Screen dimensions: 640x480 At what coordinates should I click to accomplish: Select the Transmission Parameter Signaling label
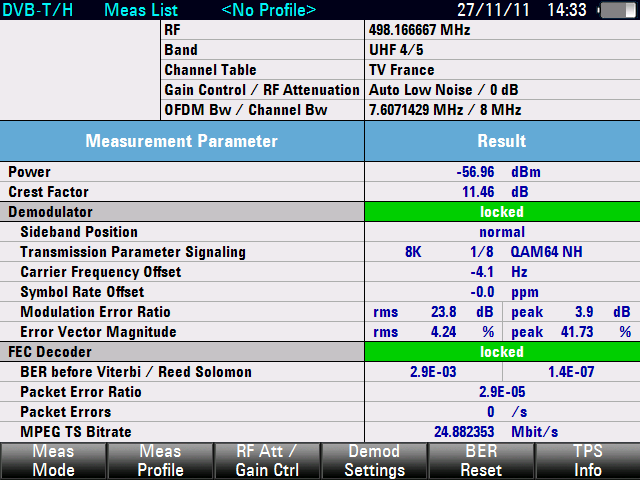coord(133,252)
